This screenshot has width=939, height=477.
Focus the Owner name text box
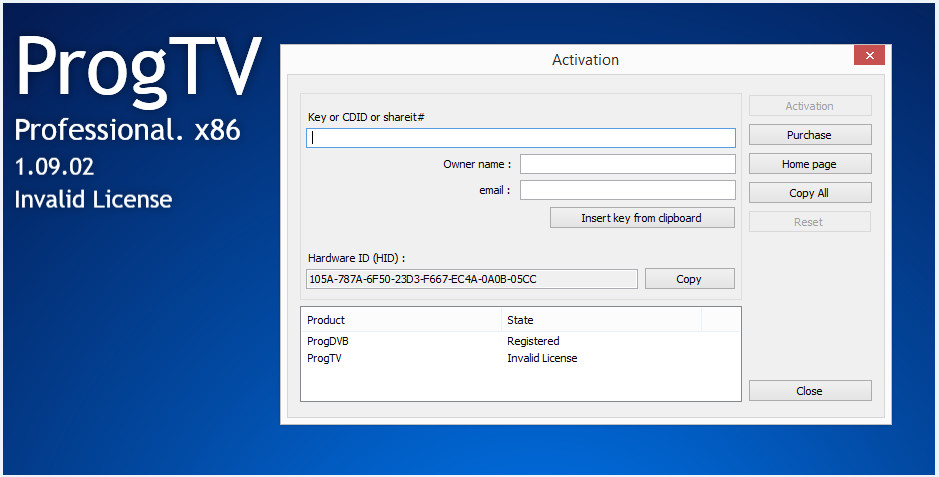(x=628, y=164)
